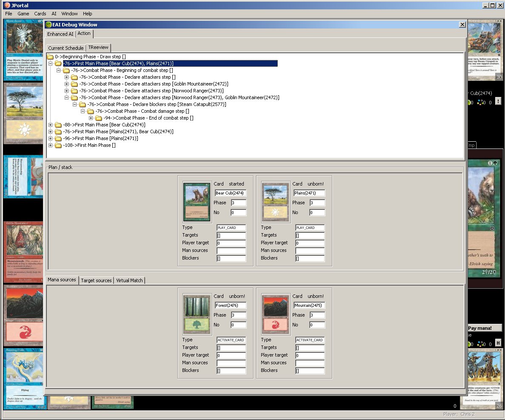
Task: Click the Player target field of Mountain card
Action: click(310, 356)
